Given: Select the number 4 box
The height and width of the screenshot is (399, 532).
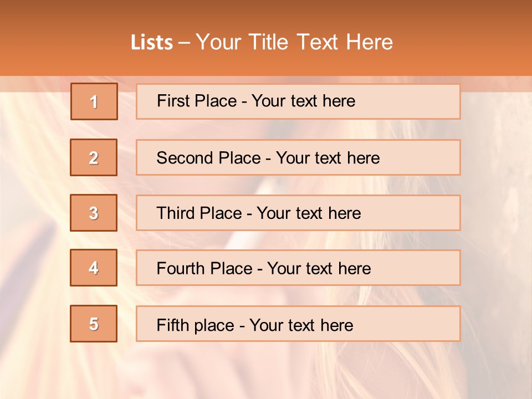Looking at the screenshot, I should coord(94,268).
